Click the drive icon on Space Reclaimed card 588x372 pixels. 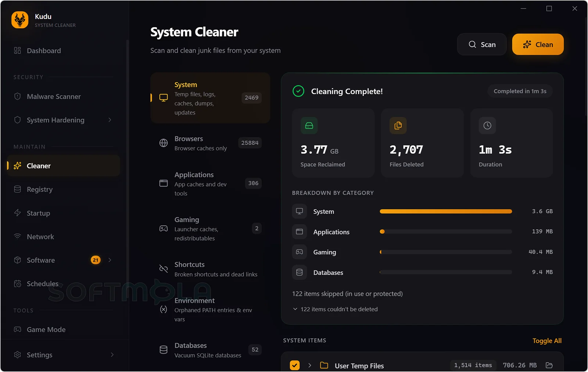click(x=309, y=126)
